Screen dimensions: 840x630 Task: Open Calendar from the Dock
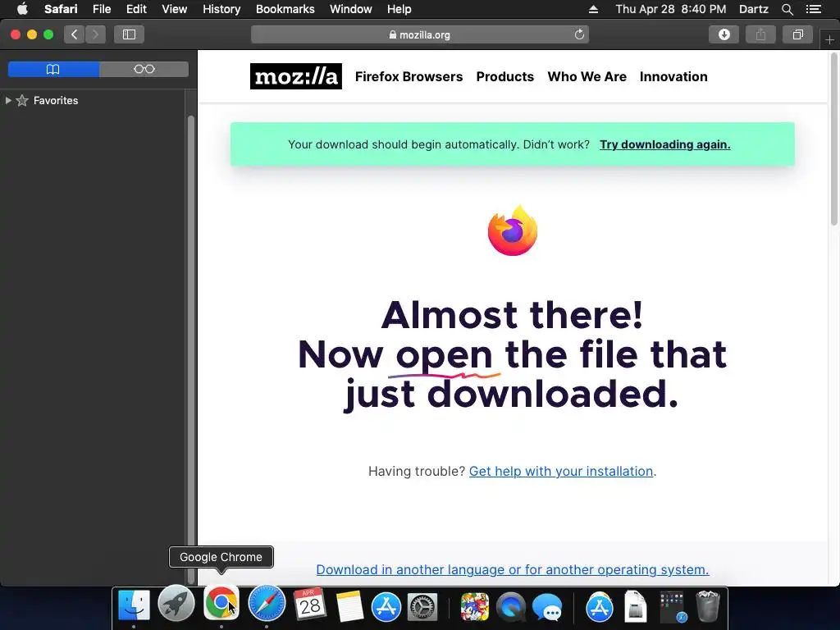point(310,605)
